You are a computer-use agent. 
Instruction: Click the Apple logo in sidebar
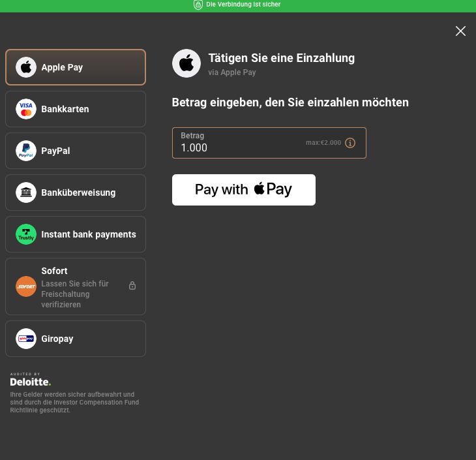click(26, 67)
